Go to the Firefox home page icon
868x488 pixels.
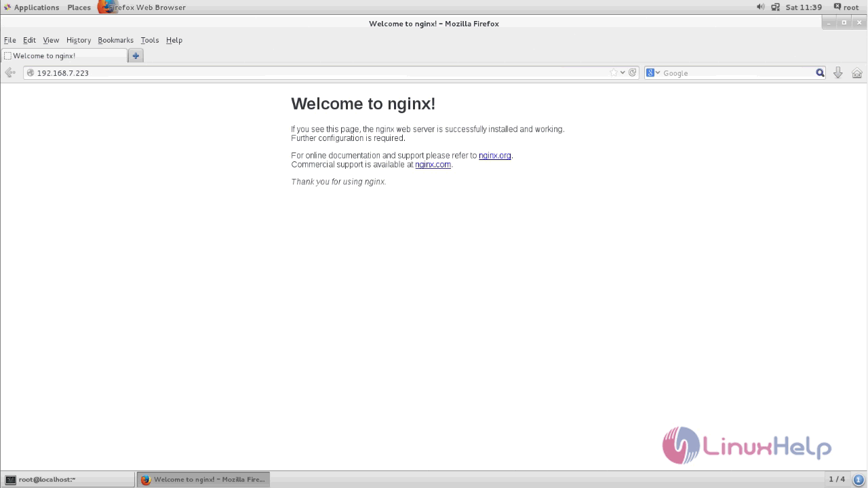pos(857,73)
